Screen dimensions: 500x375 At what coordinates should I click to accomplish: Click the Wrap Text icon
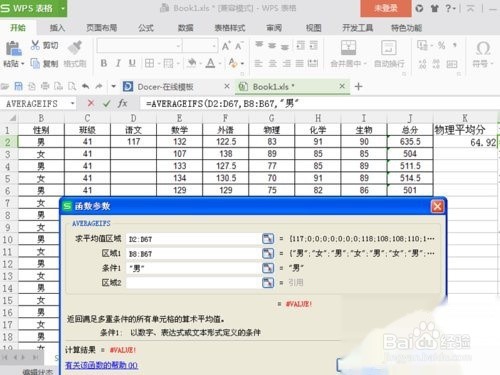point(389,48)
